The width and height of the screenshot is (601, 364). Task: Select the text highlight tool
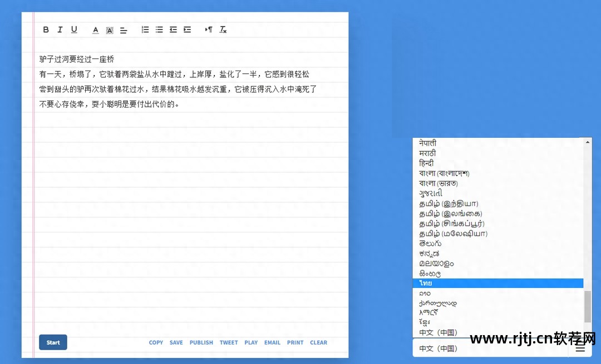[109, 29]
